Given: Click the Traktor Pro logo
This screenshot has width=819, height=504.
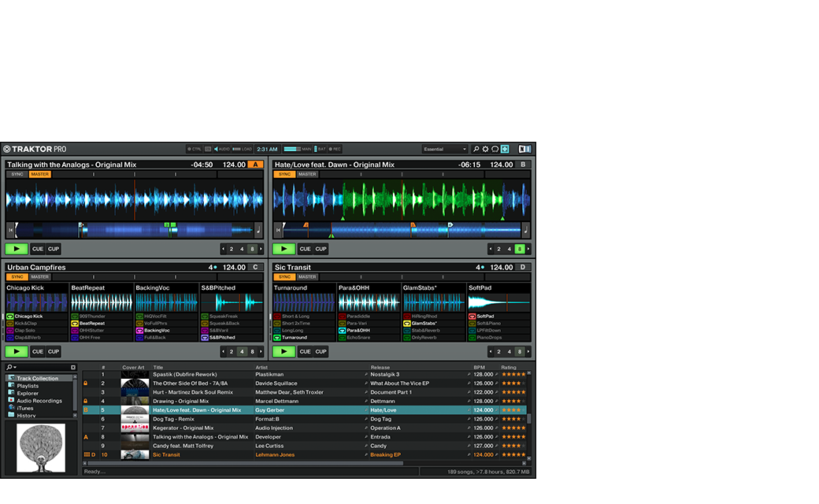Looking at the screenshot, I should (35, 150).
